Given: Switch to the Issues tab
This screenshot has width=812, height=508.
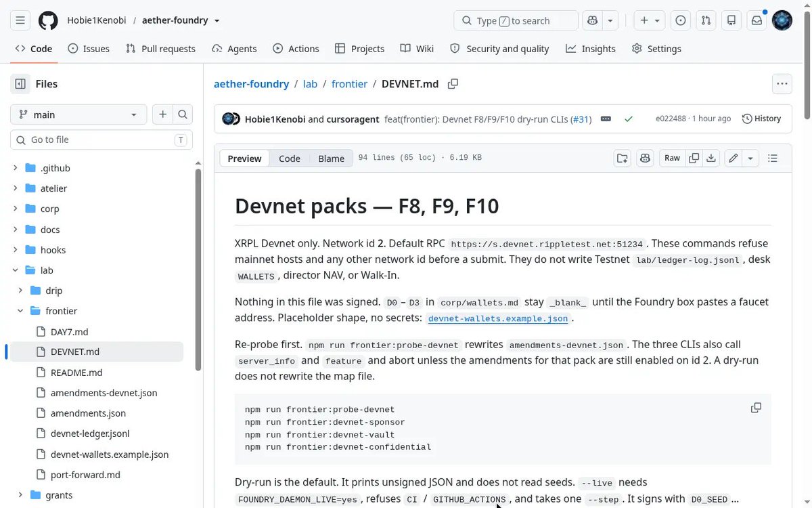Looking at the screenshot, I should [89, 49].
